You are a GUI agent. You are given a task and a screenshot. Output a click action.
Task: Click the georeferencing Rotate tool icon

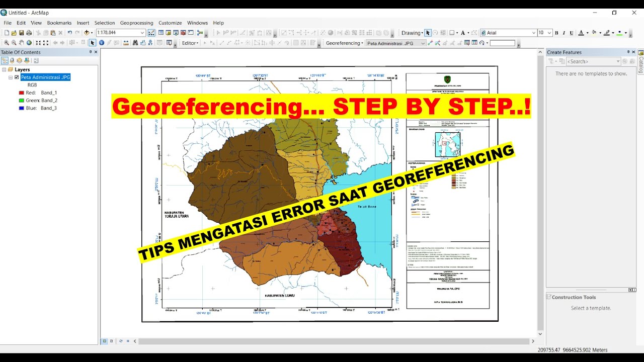(482, 43)
